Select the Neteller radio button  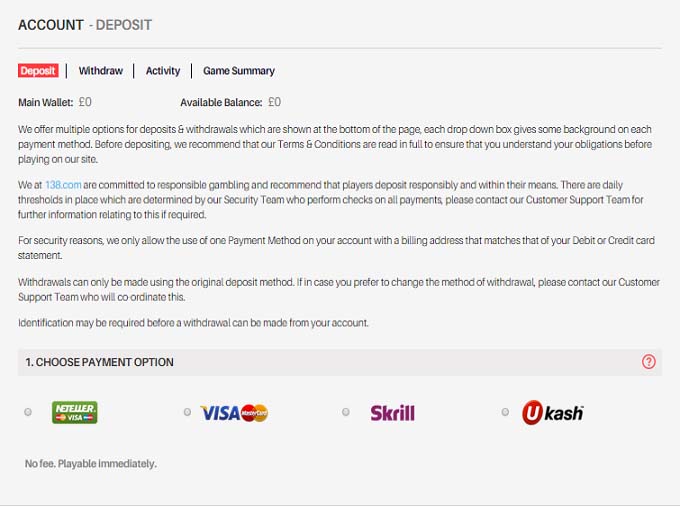point(28,412)
